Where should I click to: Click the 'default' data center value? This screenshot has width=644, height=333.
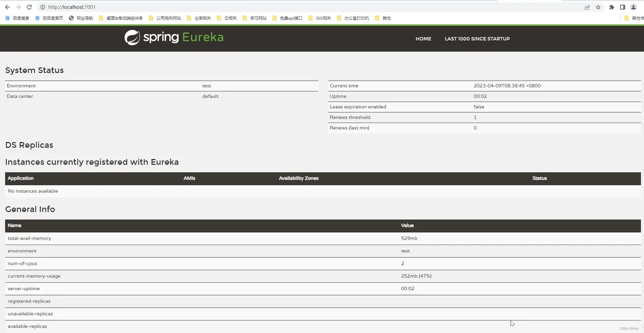210,96
